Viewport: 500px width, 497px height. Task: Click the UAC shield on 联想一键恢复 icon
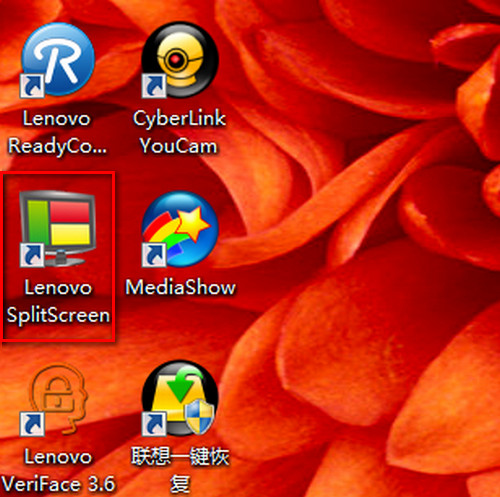click(199, 417)
